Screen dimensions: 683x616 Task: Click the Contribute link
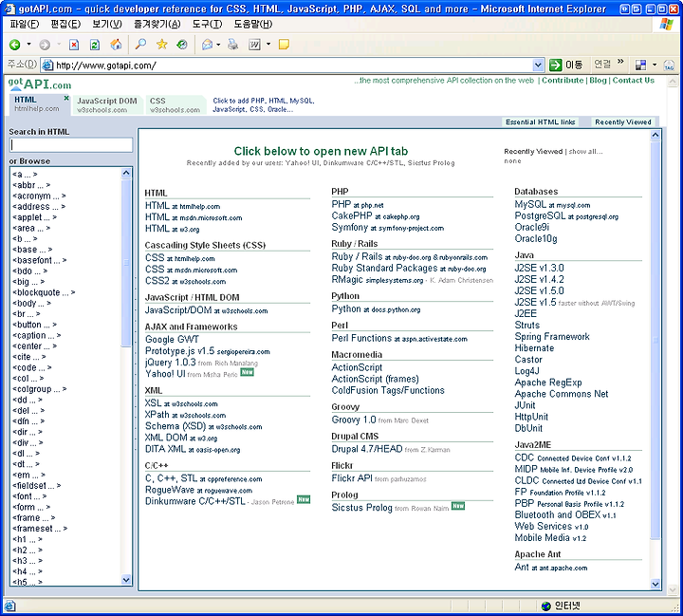(563, 81)
